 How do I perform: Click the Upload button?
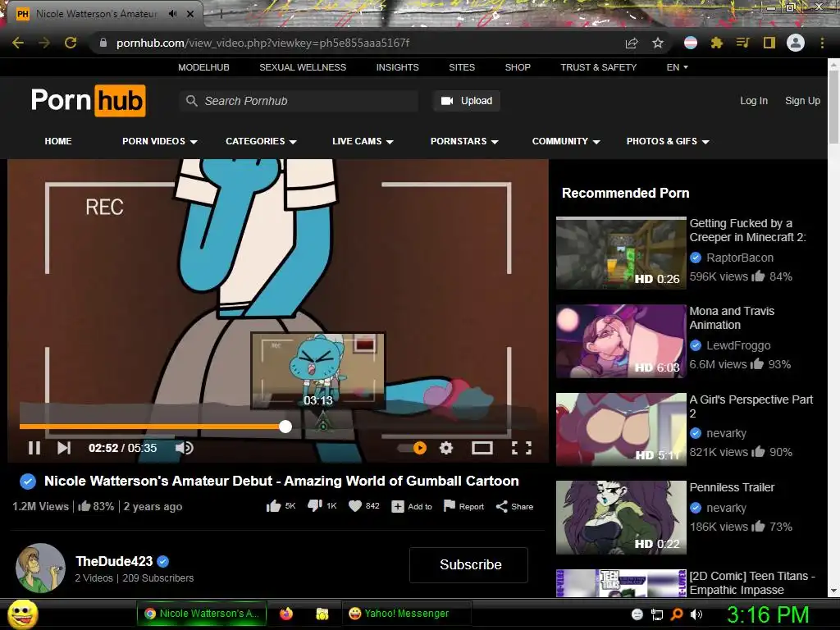coord(467,101)
